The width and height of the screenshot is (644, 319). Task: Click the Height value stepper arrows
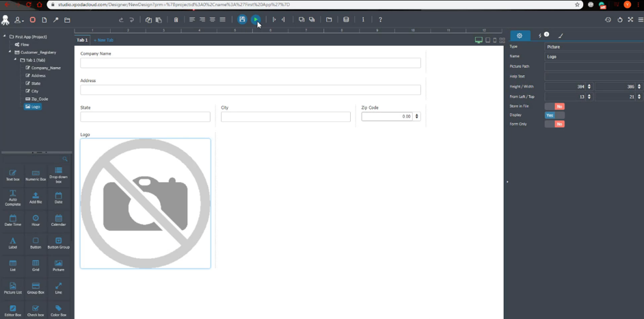point(589,87)
